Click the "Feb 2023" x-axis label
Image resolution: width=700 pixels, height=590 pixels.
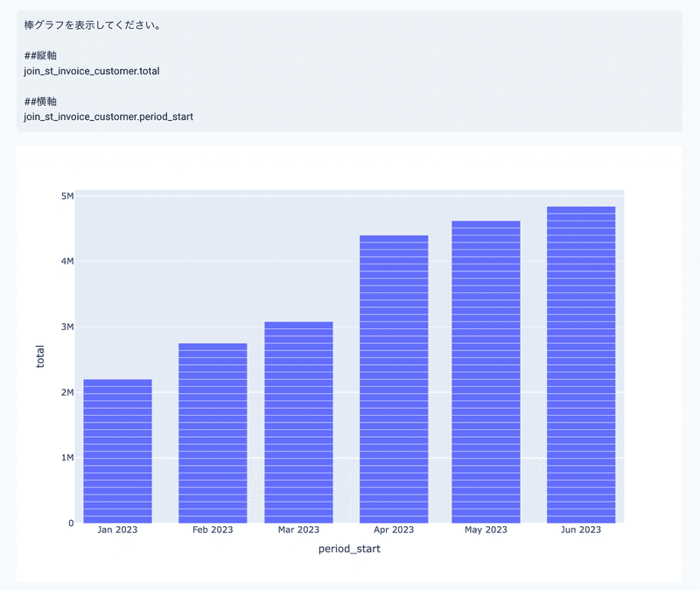point(213,530)
